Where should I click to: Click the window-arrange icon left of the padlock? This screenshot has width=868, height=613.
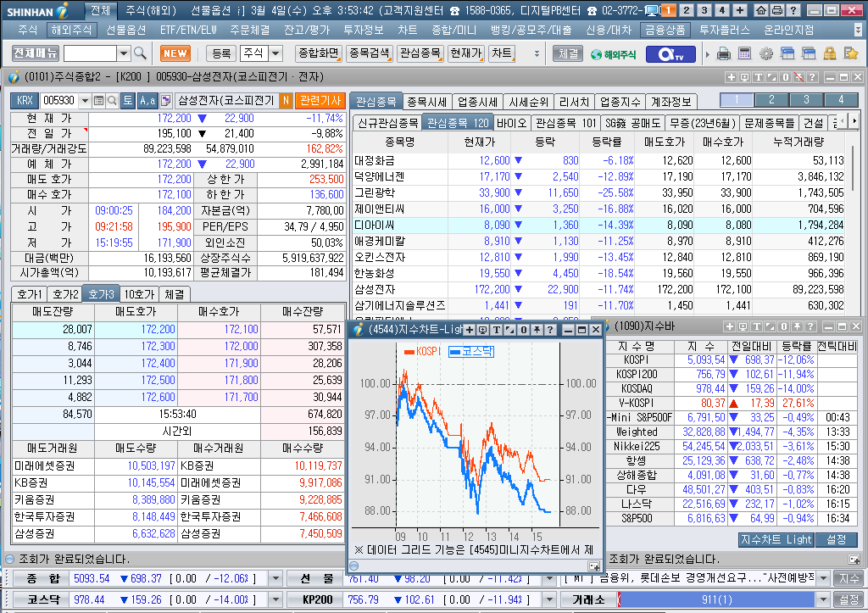click(x=808, y=53)
